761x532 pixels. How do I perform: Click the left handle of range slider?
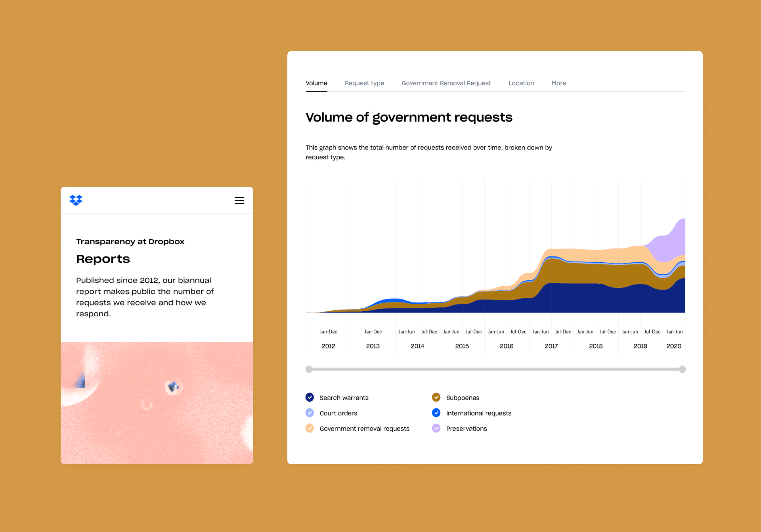coord(309,369)
